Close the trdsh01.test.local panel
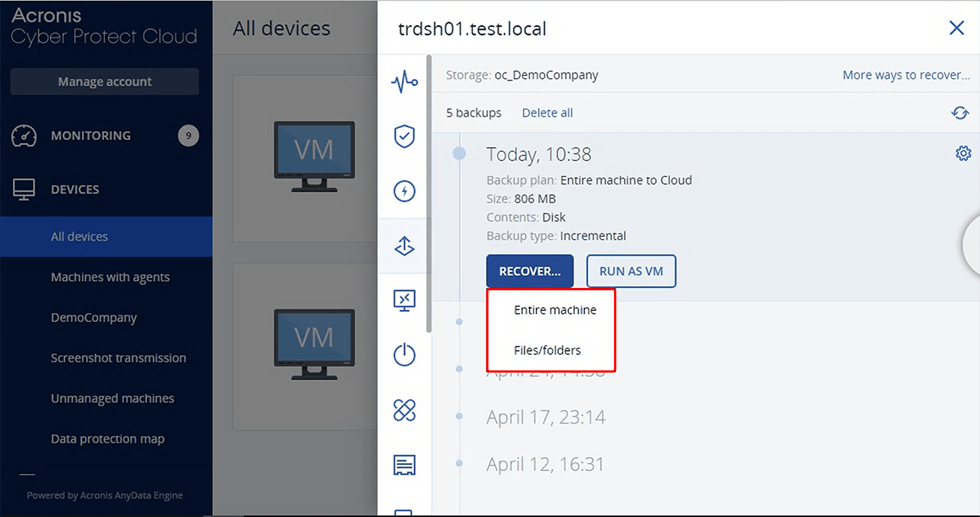Viewport: 980px width, 517px height. coord(956,28)
